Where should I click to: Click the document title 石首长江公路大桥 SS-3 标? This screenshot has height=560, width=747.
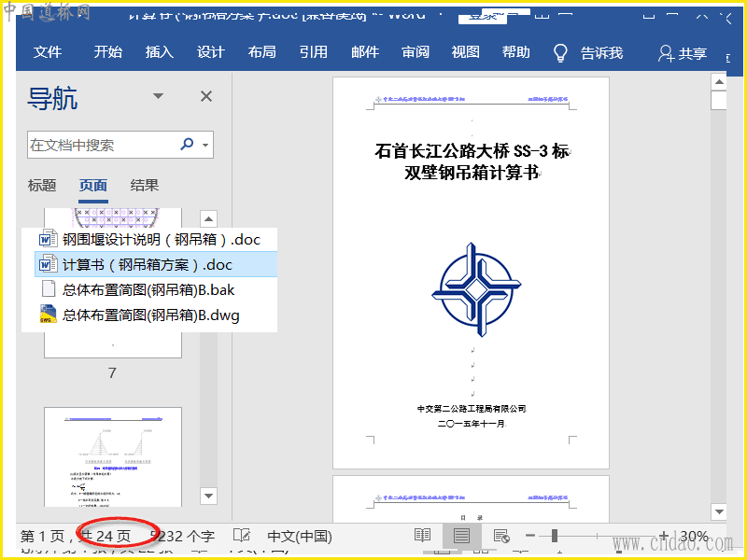tap(472, 151)
